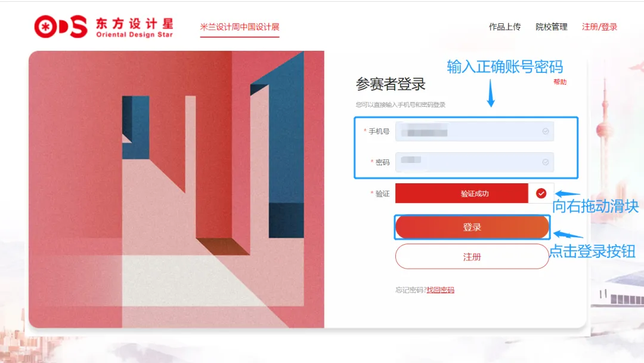The height and width of the screenshot is (363, 644).
Task: Open the 注册/登录 link in the header
Action: tap(599, 27)
